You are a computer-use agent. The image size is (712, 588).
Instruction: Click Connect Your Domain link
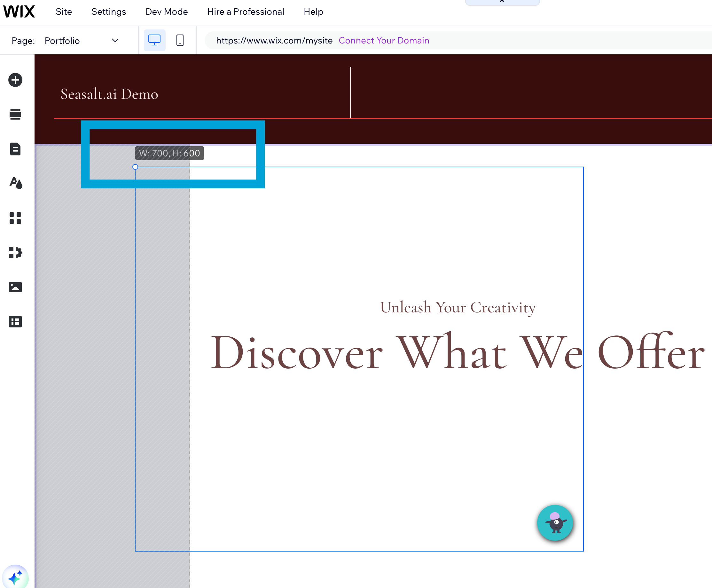pos(386,40)
